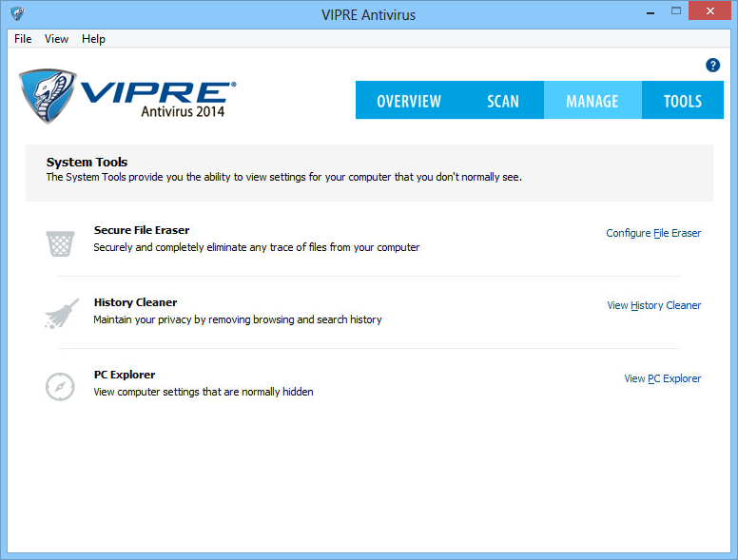Maximize the VIPRE Antivirus window
The image size is (738, 560).
676,11
